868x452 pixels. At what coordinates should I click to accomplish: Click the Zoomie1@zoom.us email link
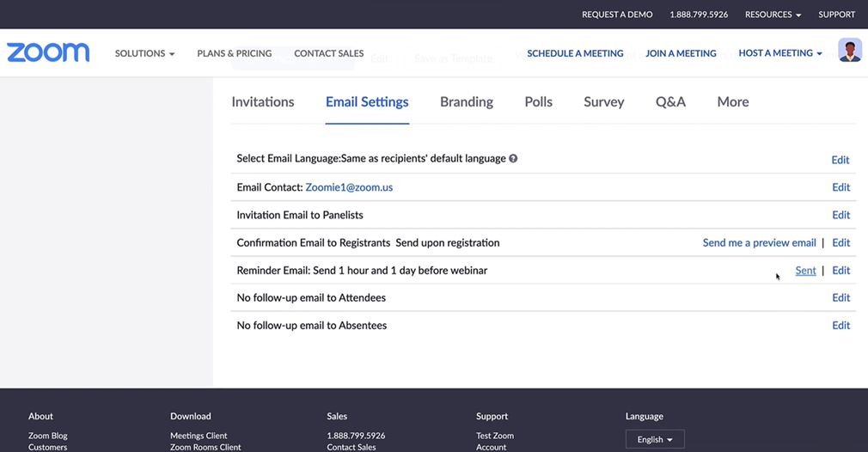349,187
